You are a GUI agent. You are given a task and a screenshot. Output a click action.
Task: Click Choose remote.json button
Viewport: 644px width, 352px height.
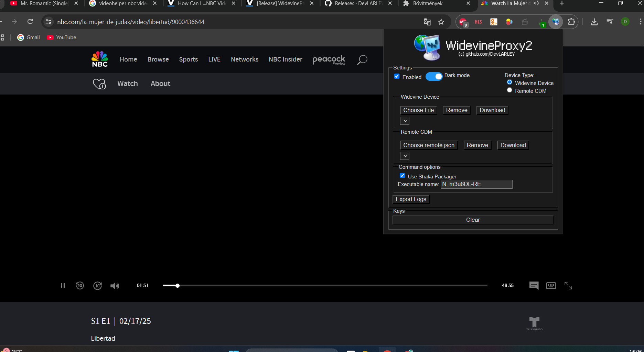429,145
